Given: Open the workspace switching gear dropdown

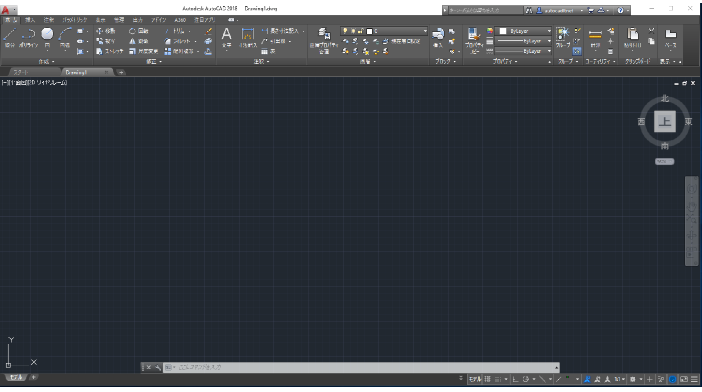Looking at the screenshot, I should (635, 379).
